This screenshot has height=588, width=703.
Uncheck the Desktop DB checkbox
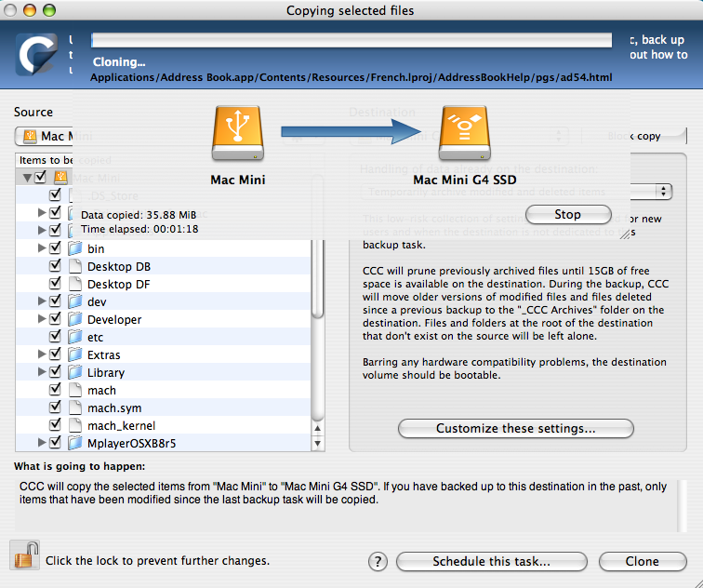pos(55,265)
